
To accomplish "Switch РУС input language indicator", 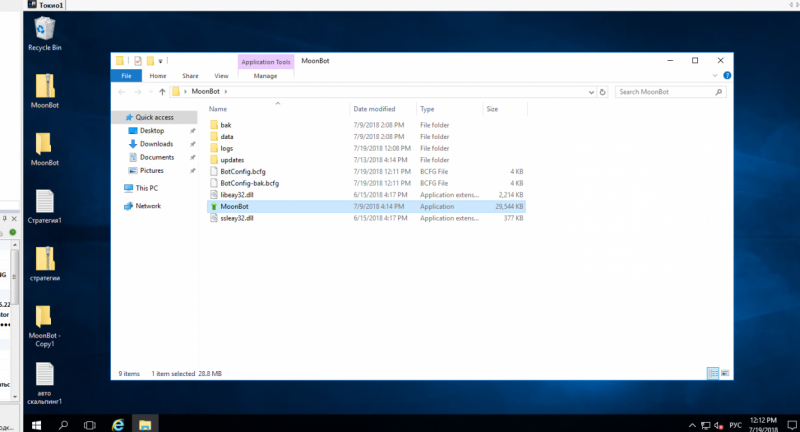I will pos(735,425).
